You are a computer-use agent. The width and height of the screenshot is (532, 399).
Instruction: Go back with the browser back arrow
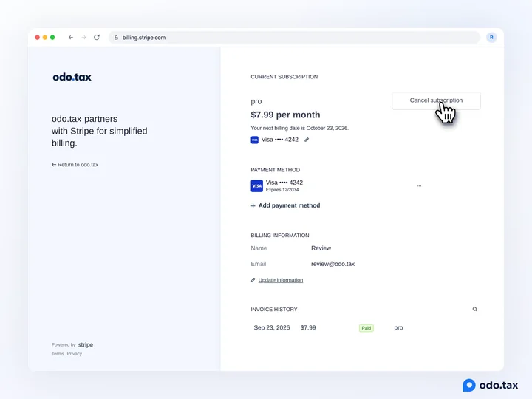point(71,38)
